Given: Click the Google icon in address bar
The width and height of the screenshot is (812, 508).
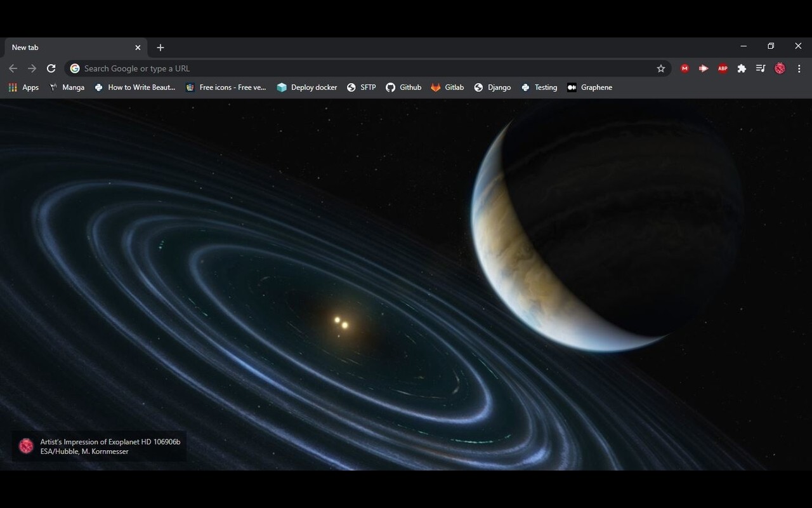Looking at the screenshot, I should [x=75, y=69].
